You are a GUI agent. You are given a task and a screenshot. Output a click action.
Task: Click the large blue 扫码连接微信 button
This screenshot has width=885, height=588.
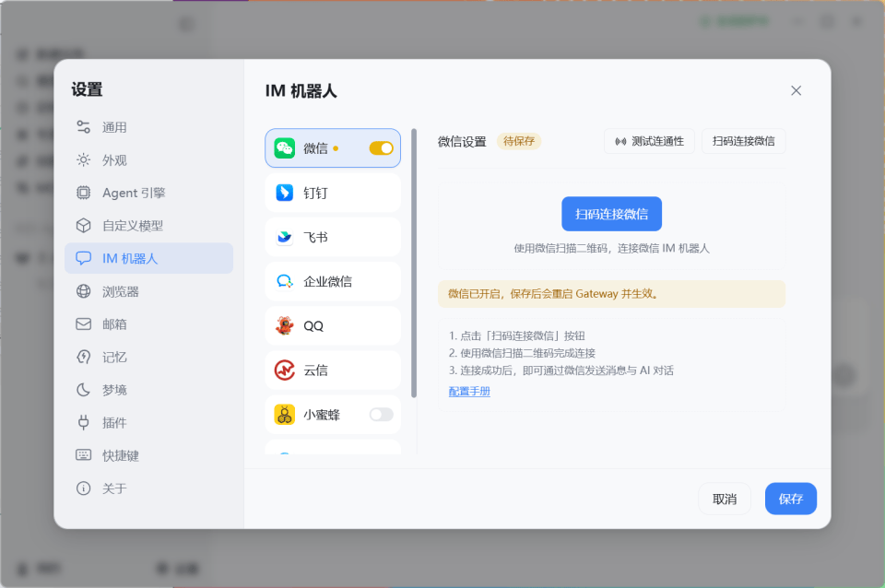click(x=611, y=214)
